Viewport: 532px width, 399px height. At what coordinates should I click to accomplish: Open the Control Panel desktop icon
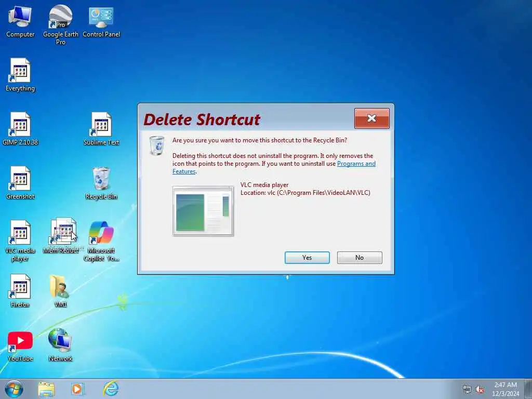click(101, 22)
